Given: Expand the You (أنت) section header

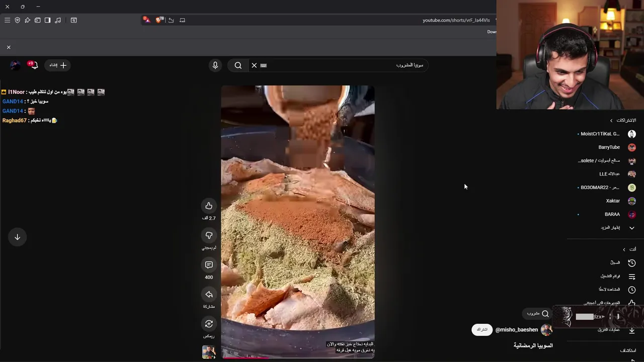Looking at the screenshot, I should tap(629, 249).
